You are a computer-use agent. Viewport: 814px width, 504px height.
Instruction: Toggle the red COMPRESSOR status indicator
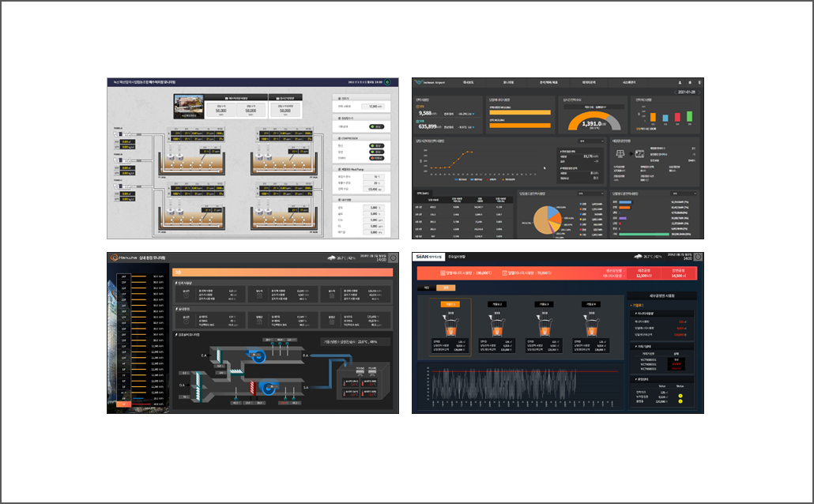(x=376, y=158)
